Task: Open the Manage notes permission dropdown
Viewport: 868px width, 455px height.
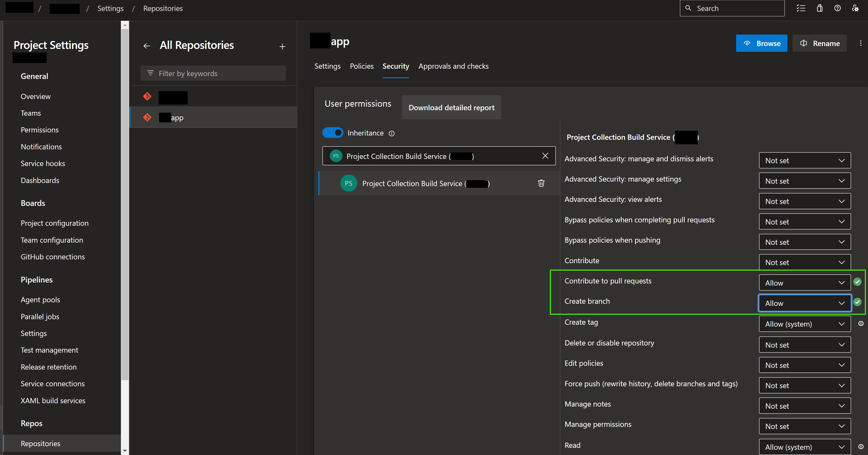Action: coord(805,406)
